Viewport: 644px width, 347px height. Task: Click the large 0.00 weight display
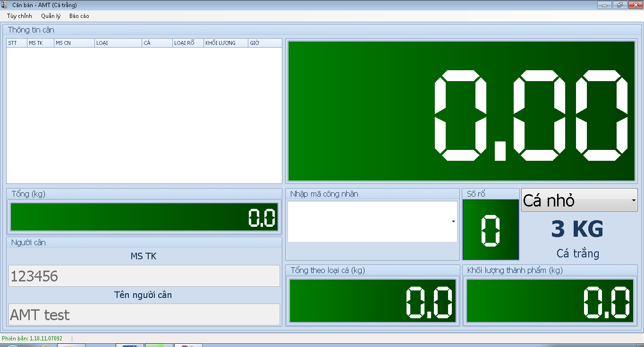click(461, 111)
